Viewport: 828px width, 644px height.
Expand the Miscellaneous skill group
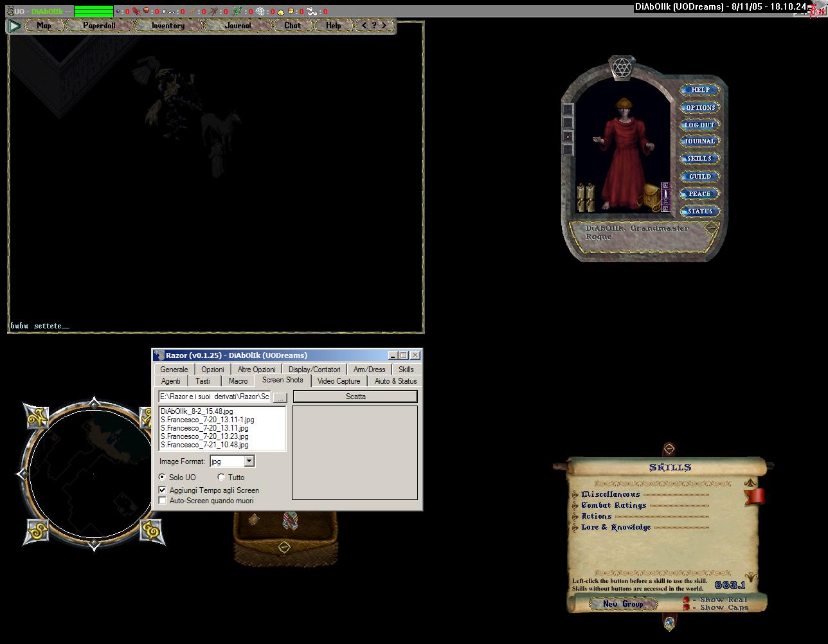click(x=575, y=495)
